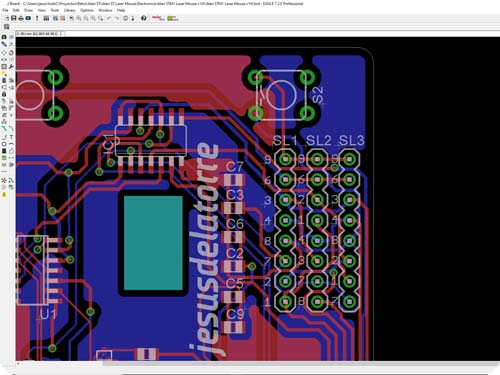This screenshot has height=375, width=500.
Task: Click the Save icon in top toolbar
Action: tap(14, 18)
